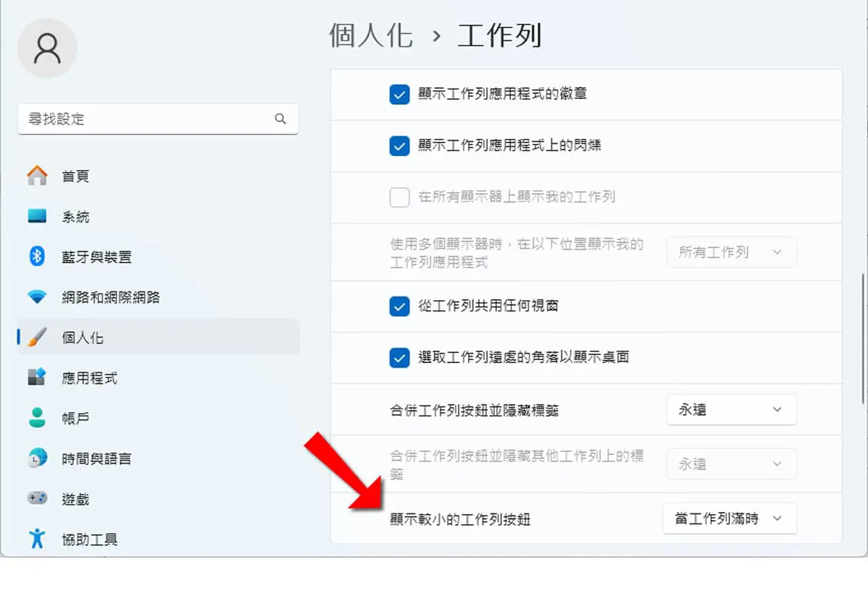
Task: Open the 應用程式 apps icon
Action: pyautogui.click(x=37, y=377)
